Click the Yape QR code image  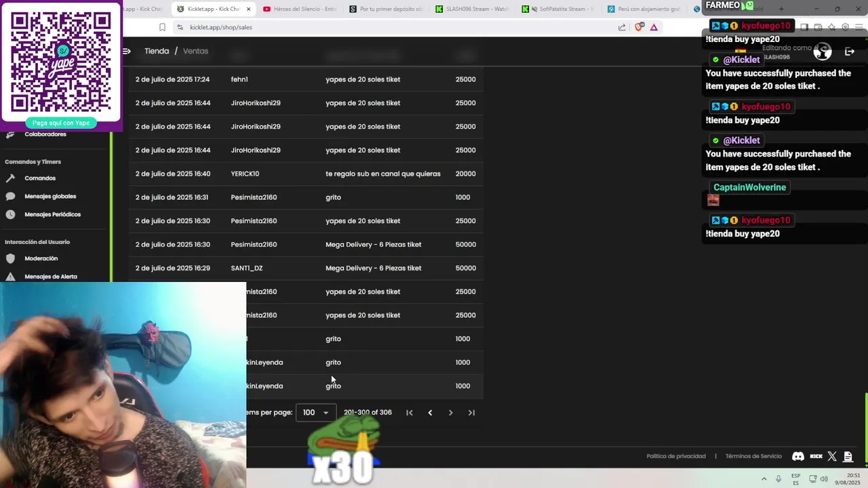pos(61,61)
